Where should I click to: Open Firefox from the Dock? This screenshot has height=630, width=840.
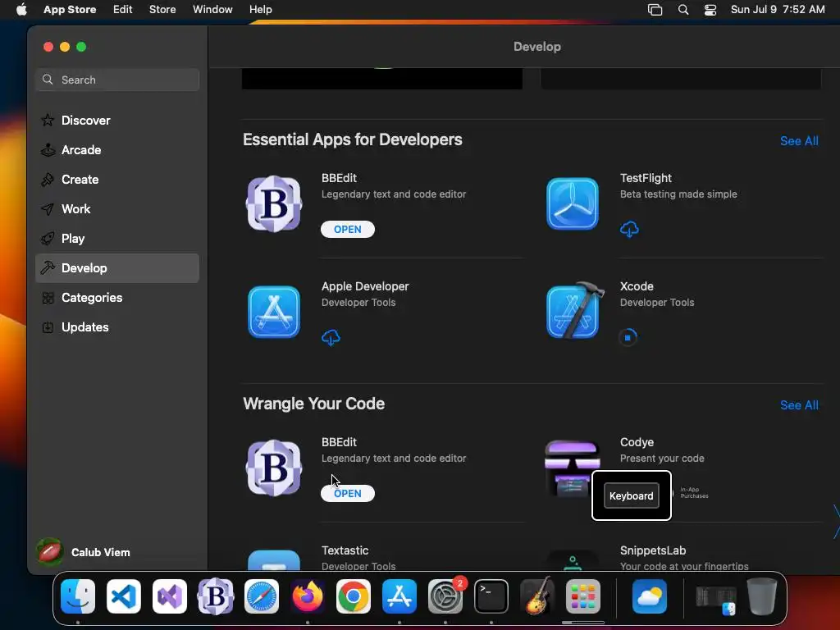pyautogui.click(x=308, y=596)
